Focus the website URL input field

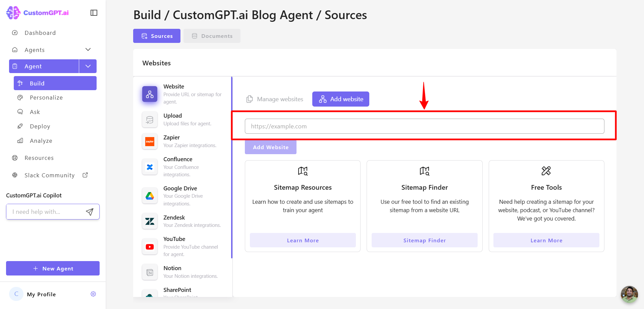click(425, 126)
